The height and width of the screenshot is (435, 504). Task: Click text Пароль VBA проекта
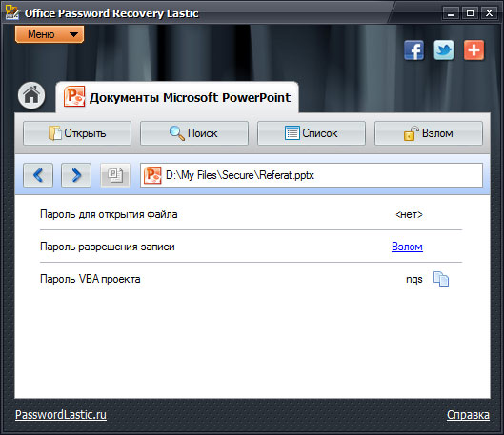90,279
